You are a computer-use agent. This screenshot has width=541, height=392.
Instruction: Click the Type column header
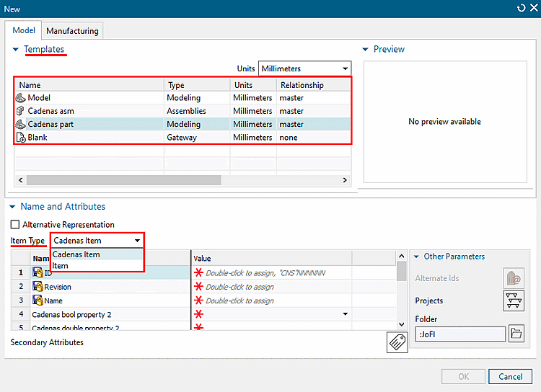tap(196, 85)
